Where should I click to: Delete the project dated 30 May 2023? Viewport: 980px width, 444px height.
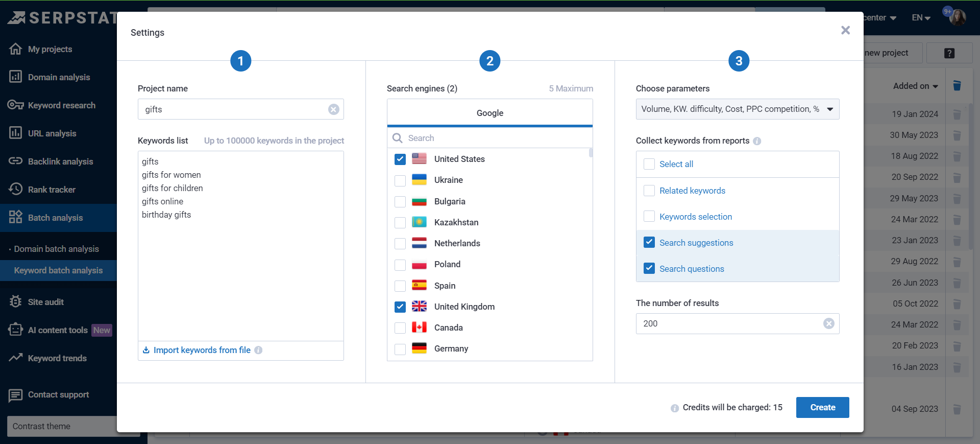pyautogui.click(x=957, y=135)
